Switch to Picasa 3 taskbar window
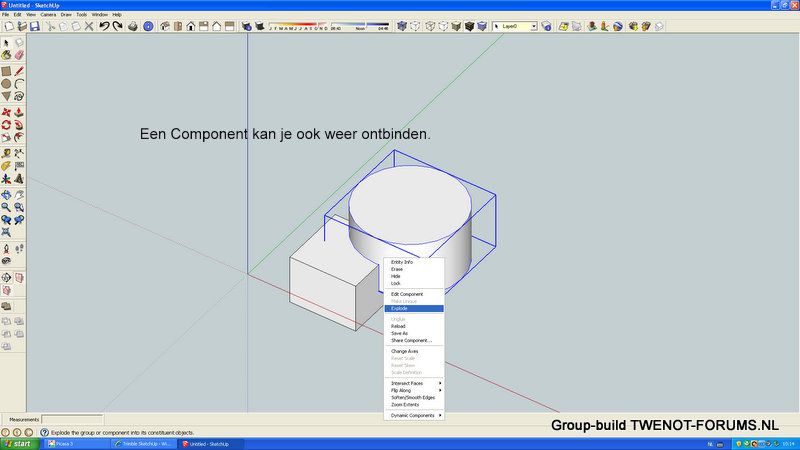 point(77,444)
